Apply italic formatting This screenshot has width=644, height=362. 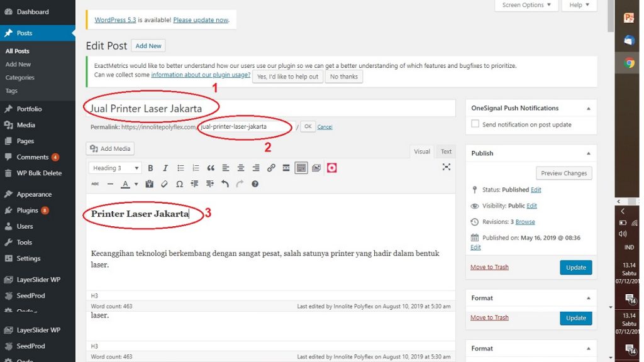click(165, 168)
